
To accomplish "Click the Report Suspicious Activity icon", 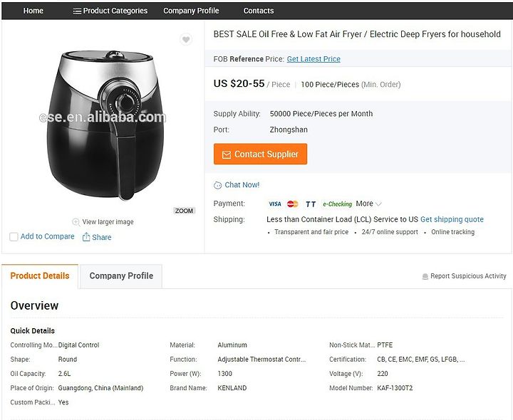I will pyautogui.click(x=425, y=276).
